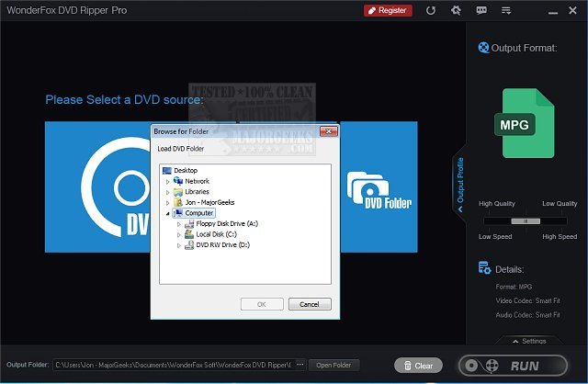Click the Low Quality label
Image resolution: width=588 pixels, height=384 pixels.
(x=560, y=204)
